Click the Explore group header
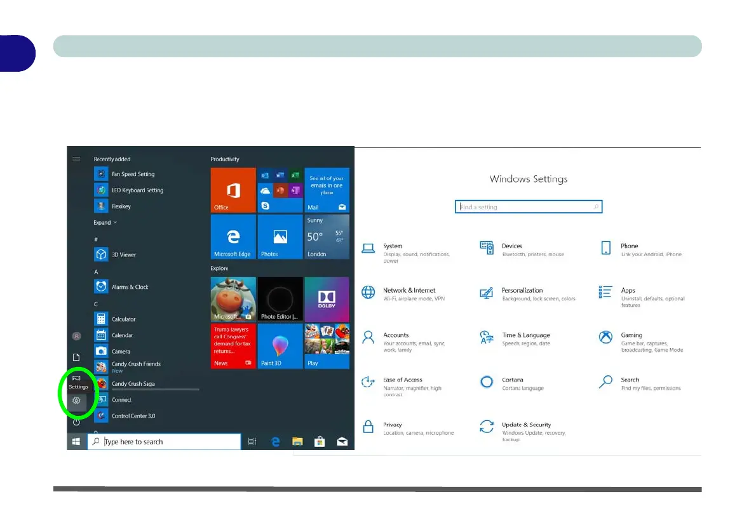 pos(219,269)
